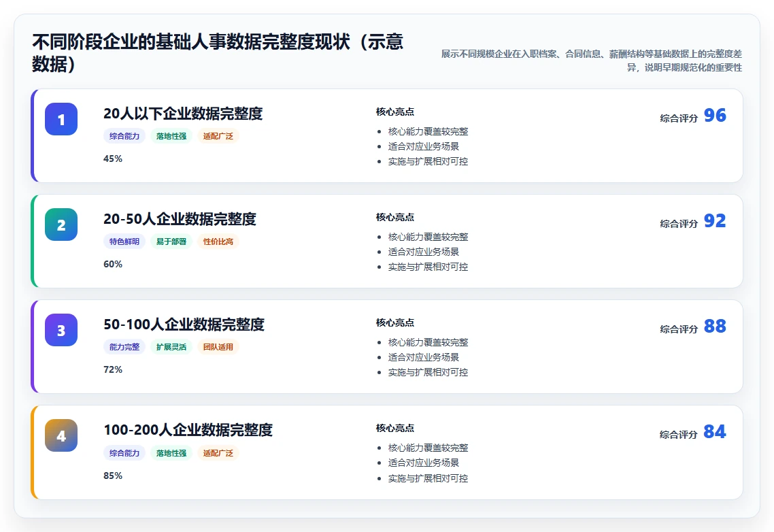The height and width of the screenshot is (532, 774).
Task: Click the number 2 rank badge
Action: pos(61,225)
